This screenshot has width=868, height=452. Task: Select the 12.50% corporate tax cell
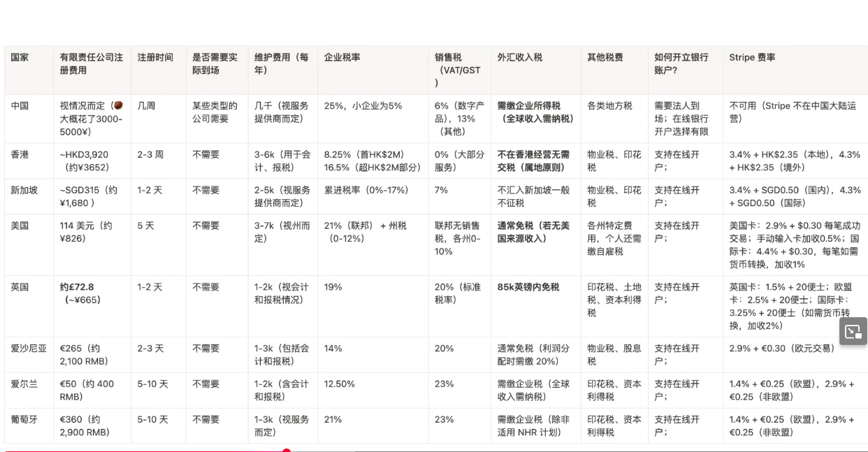pyautogui.click(x=340, y=384)
